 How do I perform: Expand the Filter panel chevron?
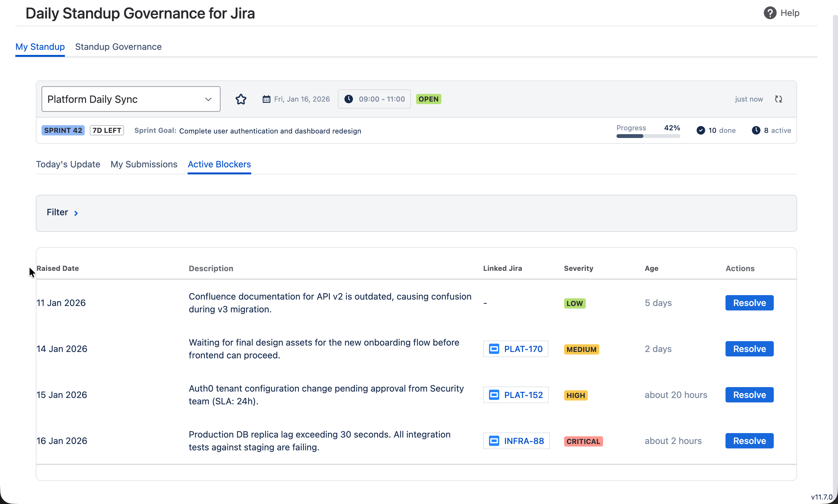tap(76, 213)
